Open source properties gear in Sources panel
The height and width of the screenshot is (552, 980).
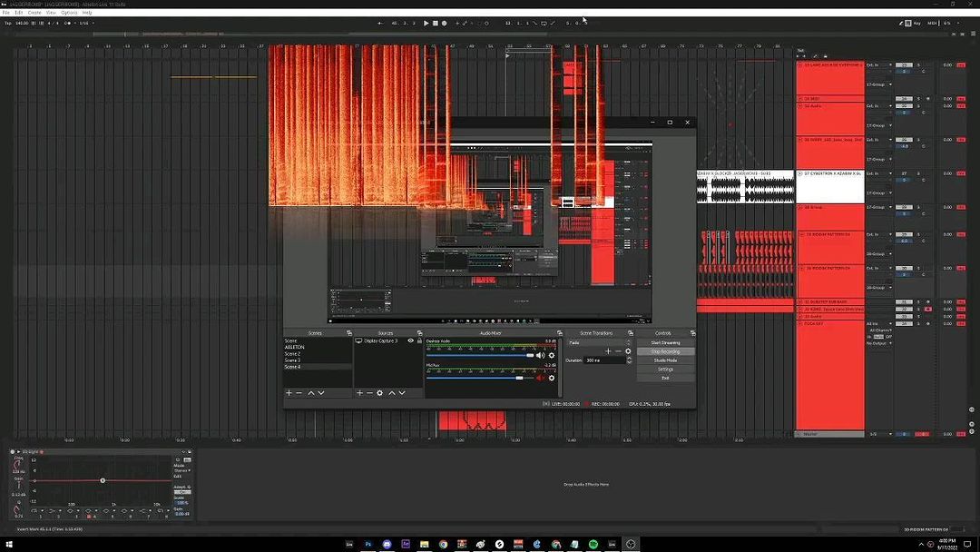[x=379, y=392]
